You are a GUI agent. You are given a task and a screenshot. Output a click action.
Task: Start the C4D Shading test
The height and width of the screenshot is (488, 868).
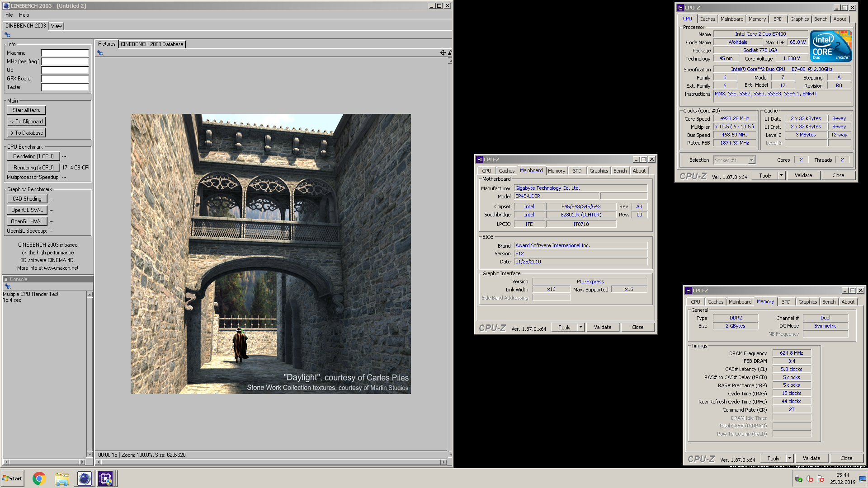click(27, 199)
